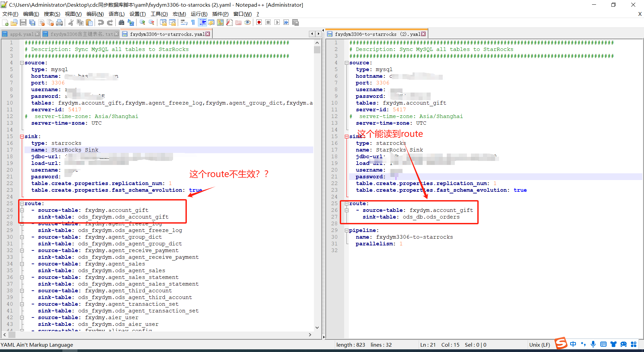Screen dimensions: 644x352
Task: Click the Open file folder icon
Action: pyautogui.click(x=14, y=22)
